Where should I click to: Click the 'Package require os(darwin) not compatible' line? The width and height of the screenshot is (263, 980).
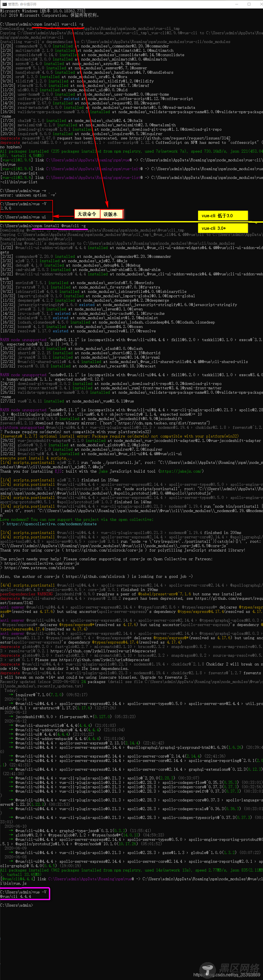[75, 432]
